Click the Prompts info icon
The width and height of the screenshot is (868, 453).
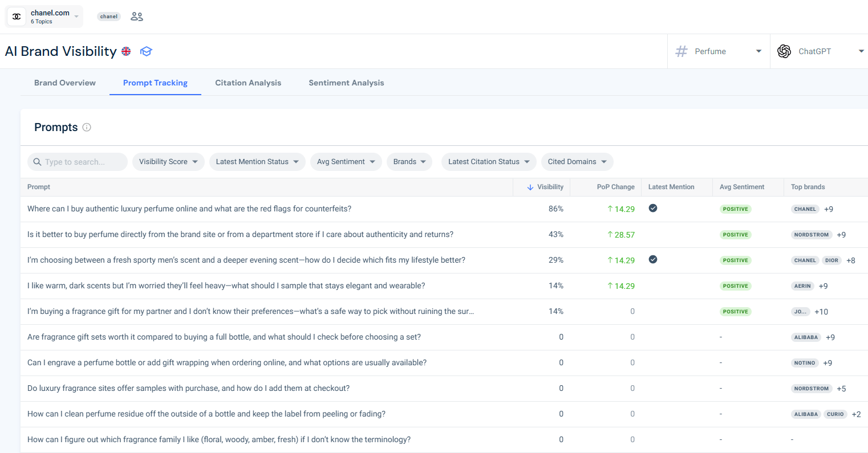tap(87, 127)
